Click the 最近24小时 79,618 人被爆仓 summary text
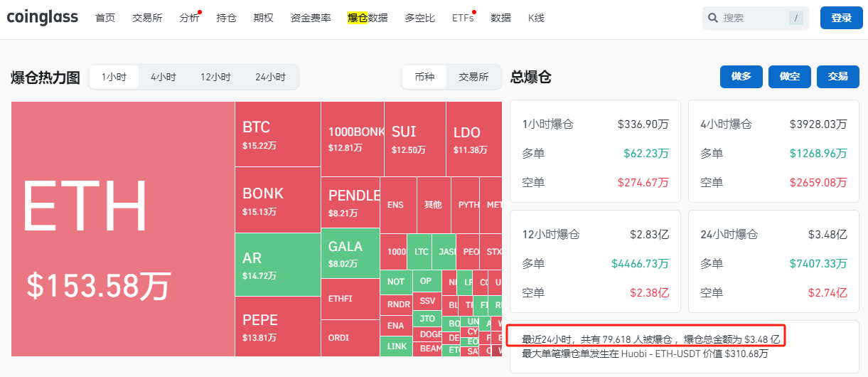This screenshot has height=377, width=868. pyautogui.click(x=651, y=339)
